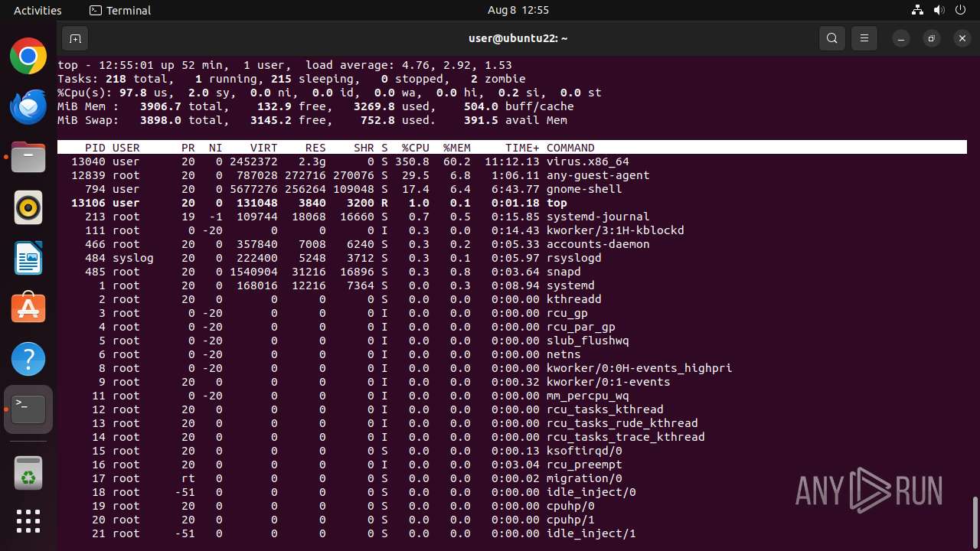Screen dimensions: 980x551
Task: Click the terminal search icon
Action: point(832,38)
